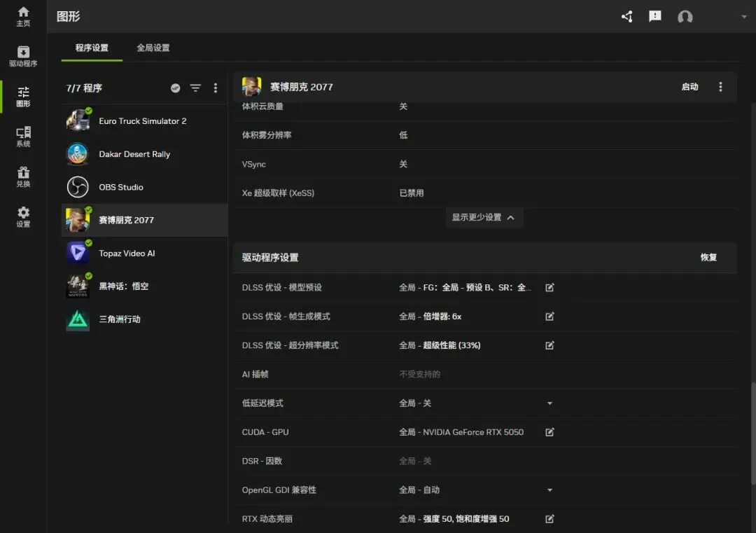Screen dimensions: 756x533
Task: Edit RTX 动态亮丽 setting
Action: [549, 519]
